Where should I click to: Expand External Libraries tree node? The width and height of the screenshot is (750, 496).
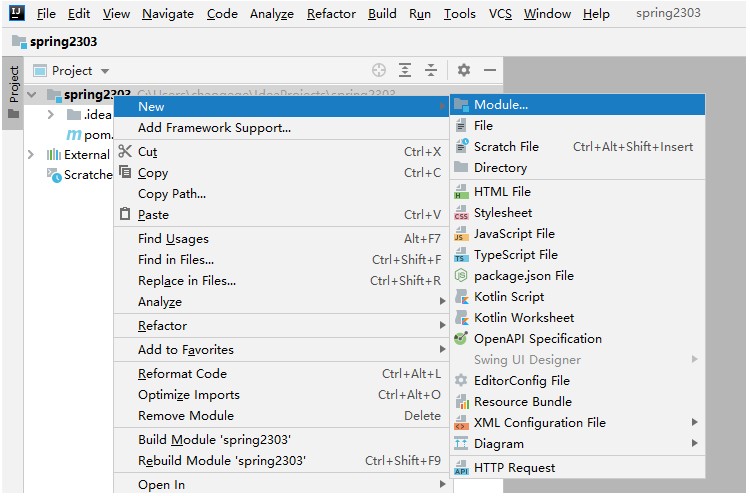[x=30, y=155]
